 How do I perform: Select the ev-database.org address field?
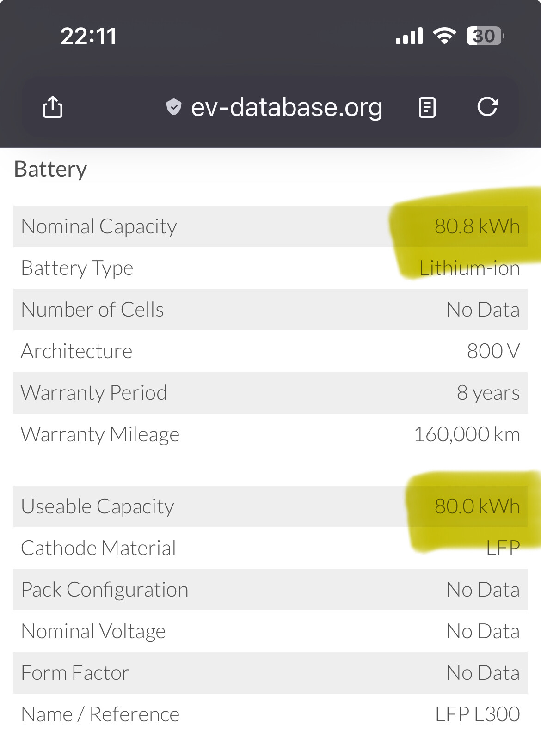click(x=286, y=107)
